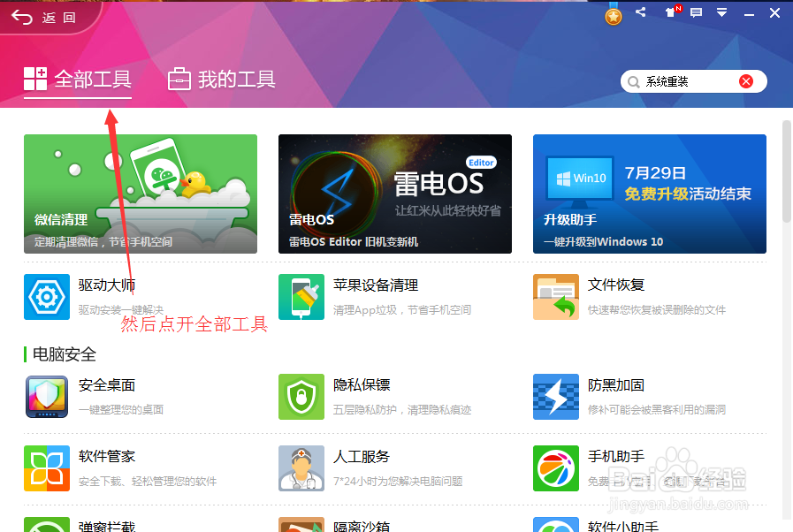Minimize the window
The height and width of the screenshot is (532, 793).
coord(749,13)
